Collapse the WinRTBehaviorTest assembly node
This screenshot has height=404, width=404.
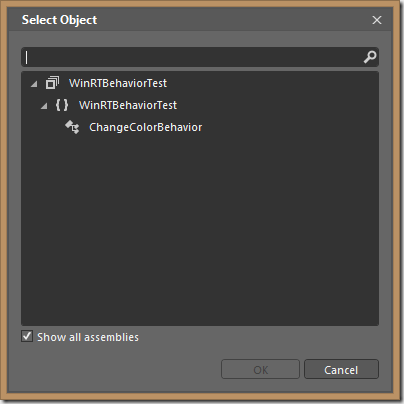click(x=34, y=84)
